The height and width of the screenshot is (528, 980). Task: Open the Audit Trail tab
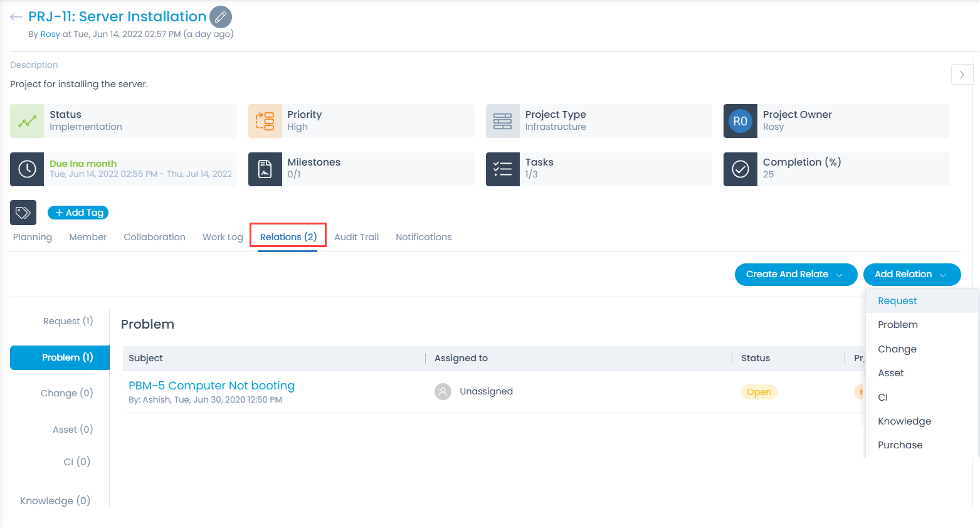(356, 237)
